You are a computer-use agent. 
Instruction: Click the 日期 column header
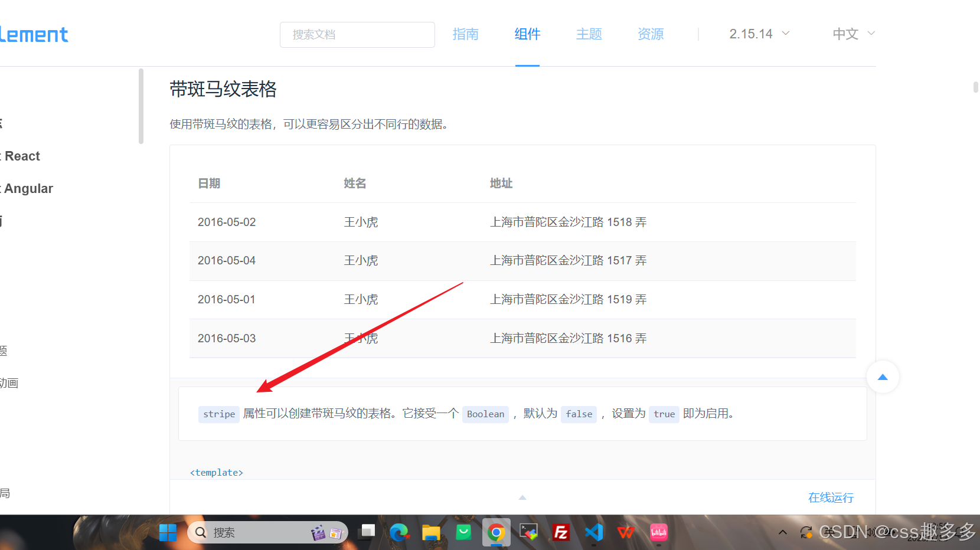coord(209,184)
